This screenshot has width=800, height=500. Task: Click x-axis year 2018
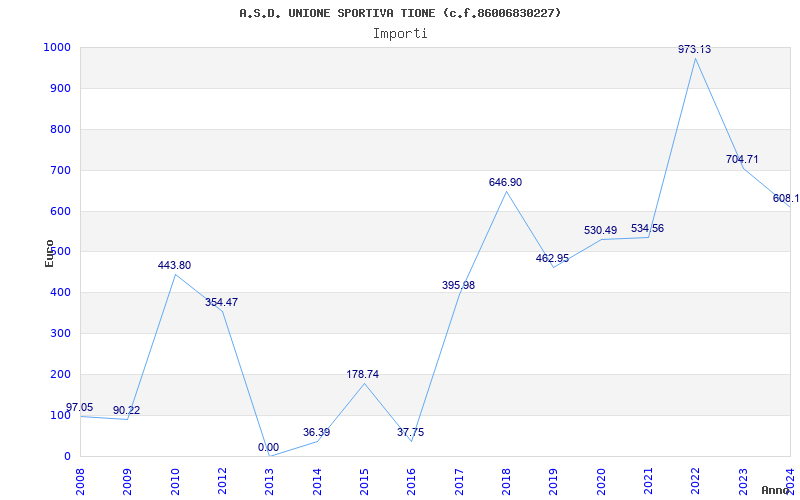coord(506,482)
